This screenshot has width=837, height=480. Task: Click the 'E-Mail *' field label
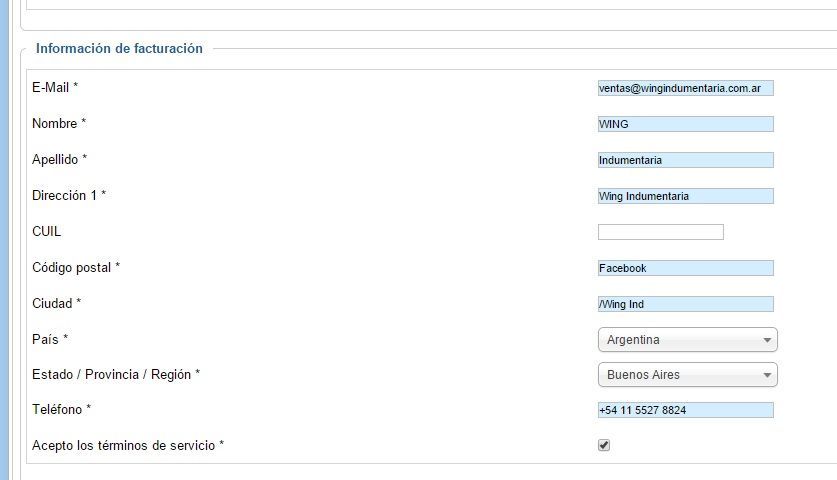click(55, 87)
